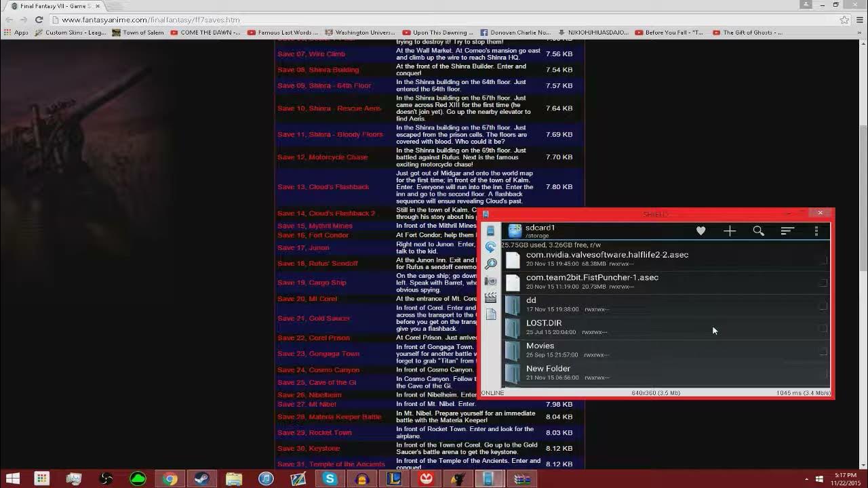Tick checkbox for Movies folder
Screen dimensions: 868x488
tap(823, 351)
